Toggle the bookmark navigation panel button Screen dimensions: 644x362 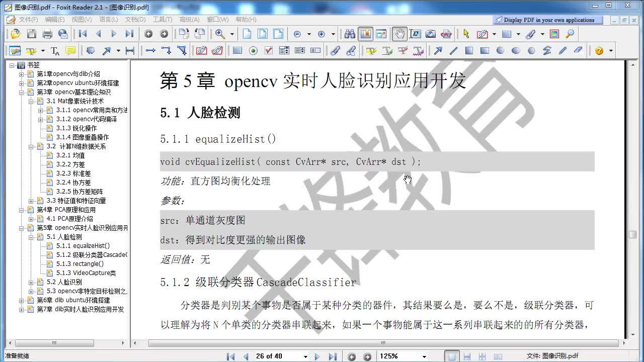point(366,34)
